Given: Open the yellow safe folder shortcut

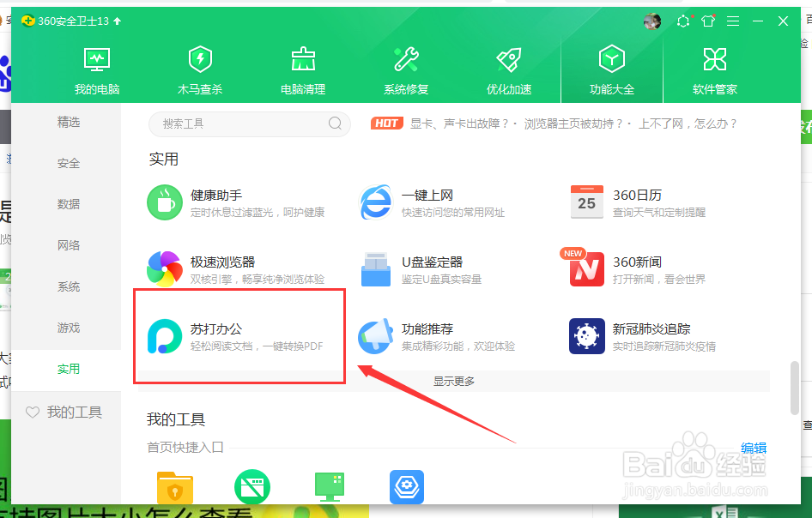Looking at the screenshot, I should click(175, 487).
